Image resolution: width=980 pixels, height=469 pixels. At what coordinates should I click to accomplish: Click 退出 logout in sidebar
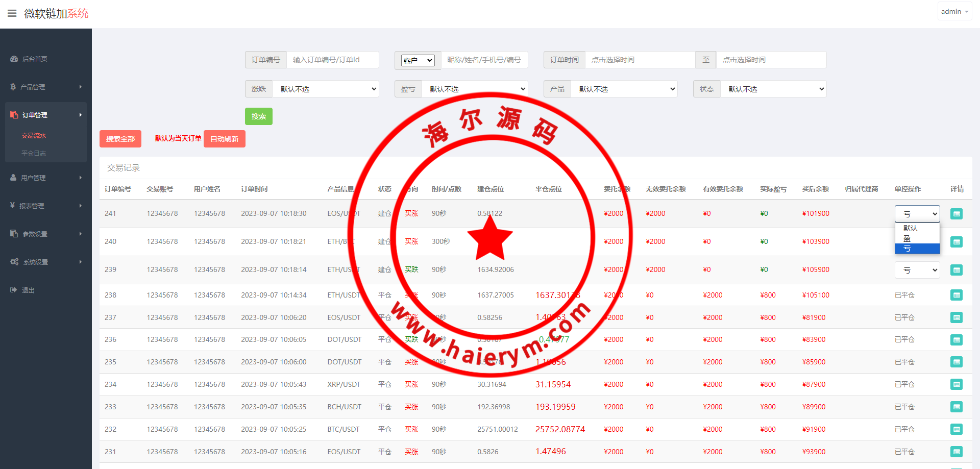[x=28, y=290]
